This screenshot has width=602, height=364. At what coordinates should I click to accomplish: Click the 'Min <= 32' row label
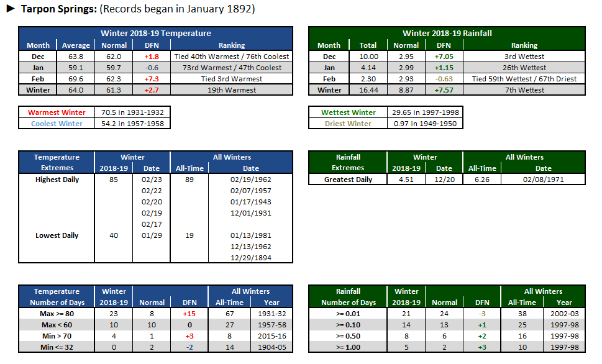click(57, 347)
